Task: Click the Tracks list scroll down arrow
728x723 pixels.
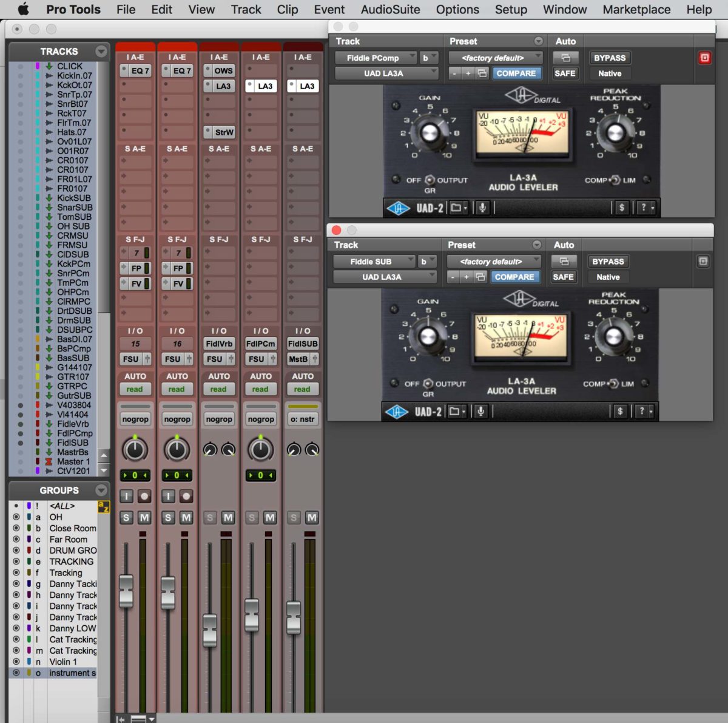Action: [x=104, y=470]
